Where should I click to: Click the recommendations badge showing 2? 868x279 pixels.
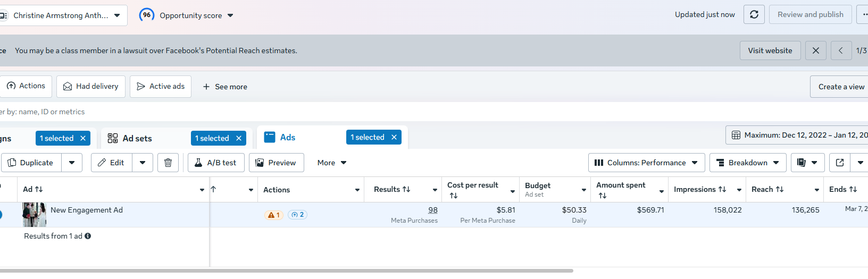coord(298,215)
